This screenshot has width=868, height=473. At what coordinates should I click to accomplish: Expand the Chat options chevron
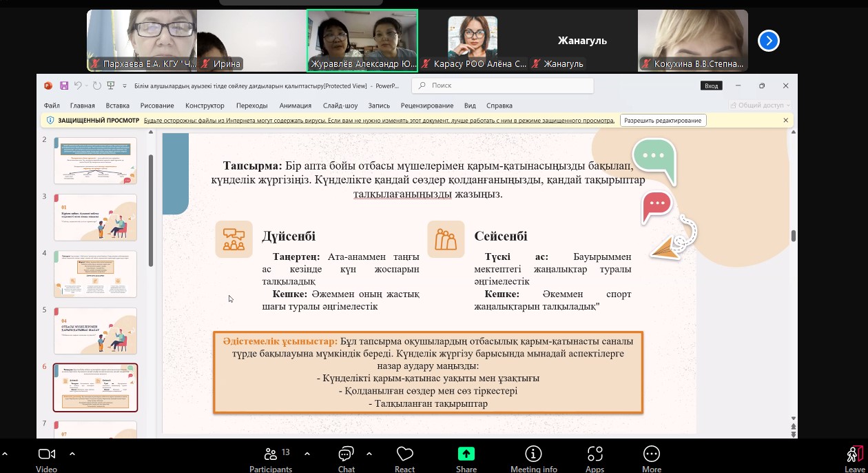pos(369,454)
